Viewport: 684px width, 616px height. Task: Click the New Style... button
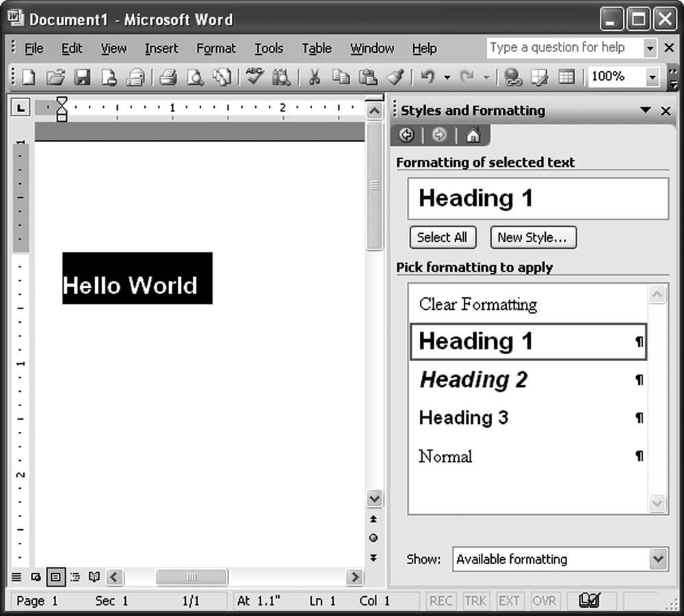point(533,238)
